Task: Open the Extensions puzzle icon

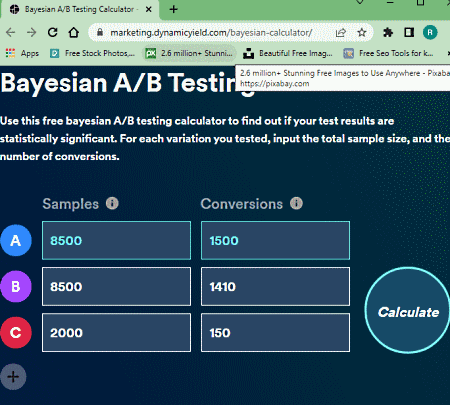Action: (x=388, y=32)
